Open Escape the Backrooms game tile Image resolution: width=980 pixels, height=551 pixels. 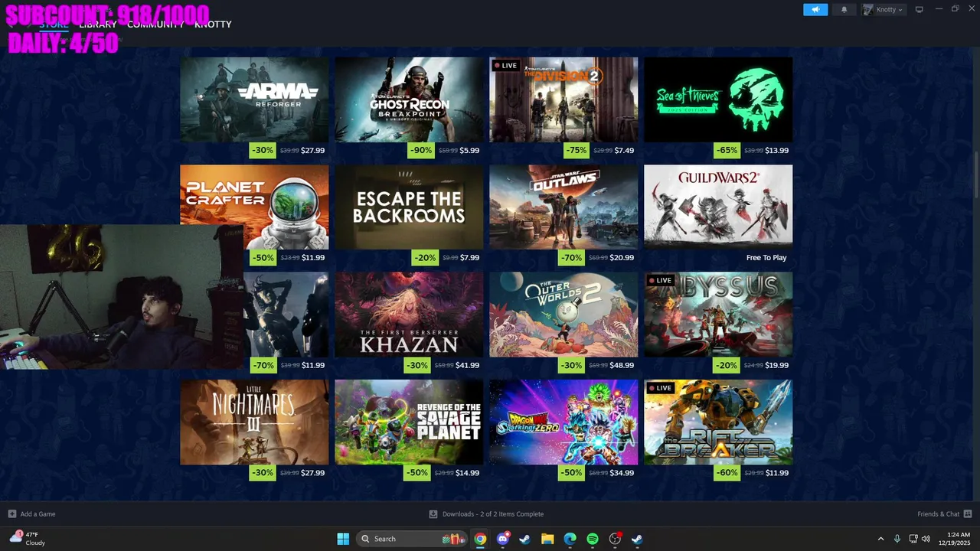pyautogui.click(x=409, y=207)
